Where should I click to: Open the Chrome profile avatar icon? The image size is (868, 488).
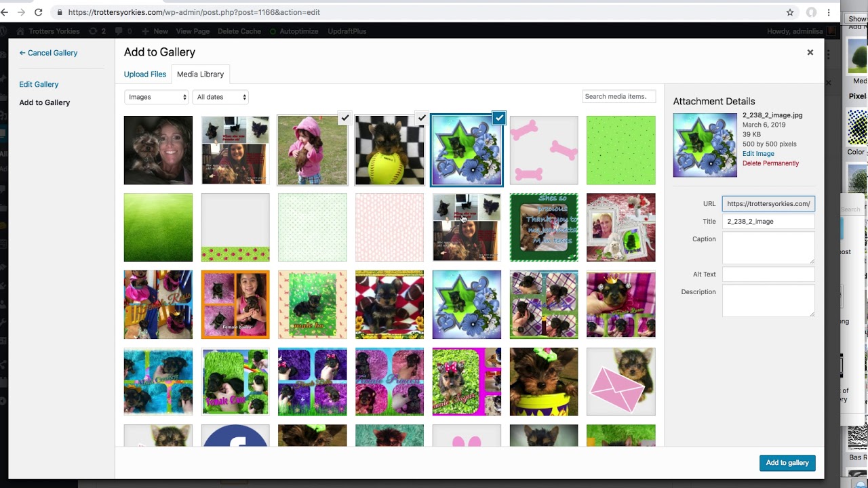pos(811,12)
